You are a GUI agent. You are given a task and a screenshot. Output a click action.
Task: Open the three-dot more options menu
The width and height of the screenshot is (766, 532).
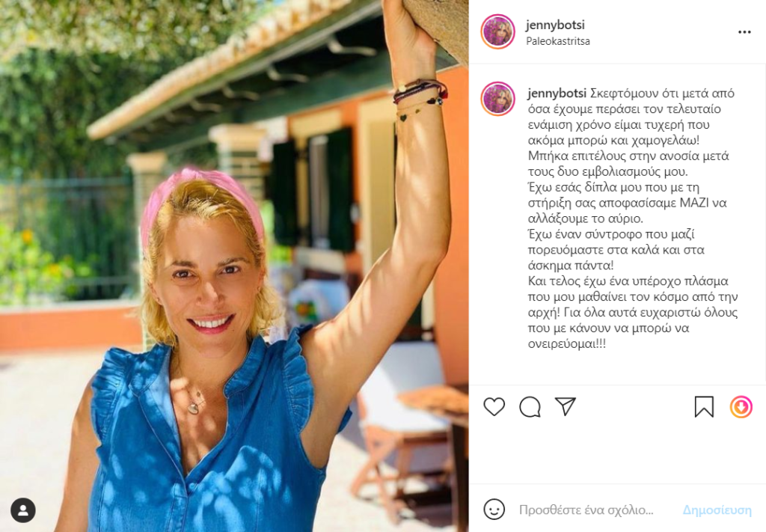[744, 32]
